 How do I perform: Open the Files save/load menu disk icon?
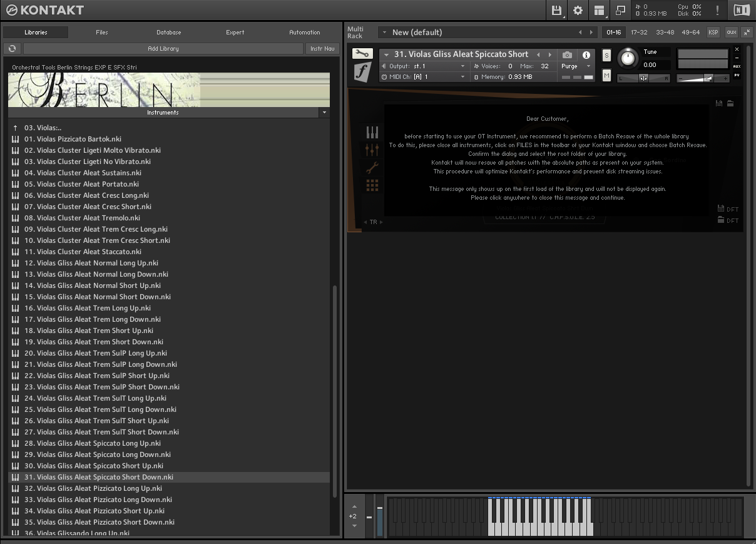[x=556, y=10]
